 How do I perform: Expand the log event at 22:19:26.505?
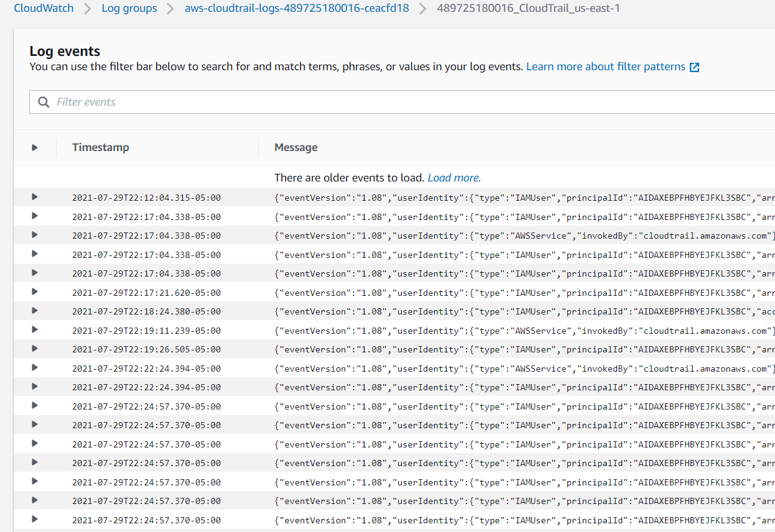click(35, 349)
